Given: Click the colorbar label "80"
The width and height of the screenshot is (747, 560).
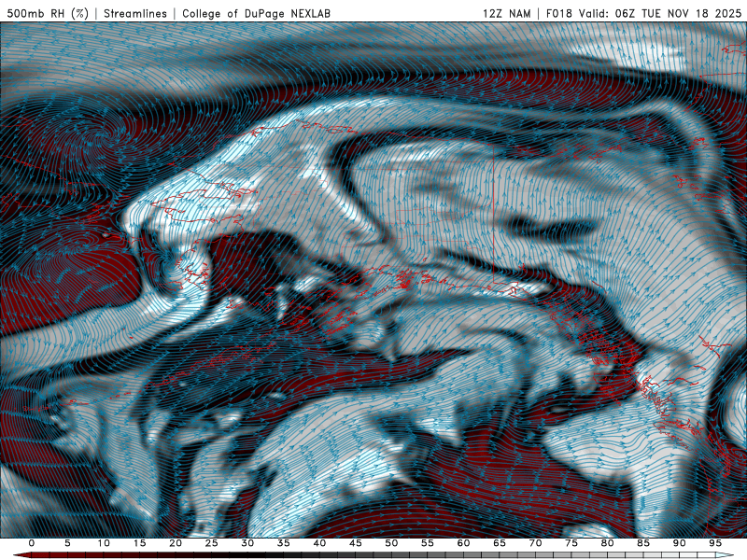Looking at the screenshot, I should [607, 543].
